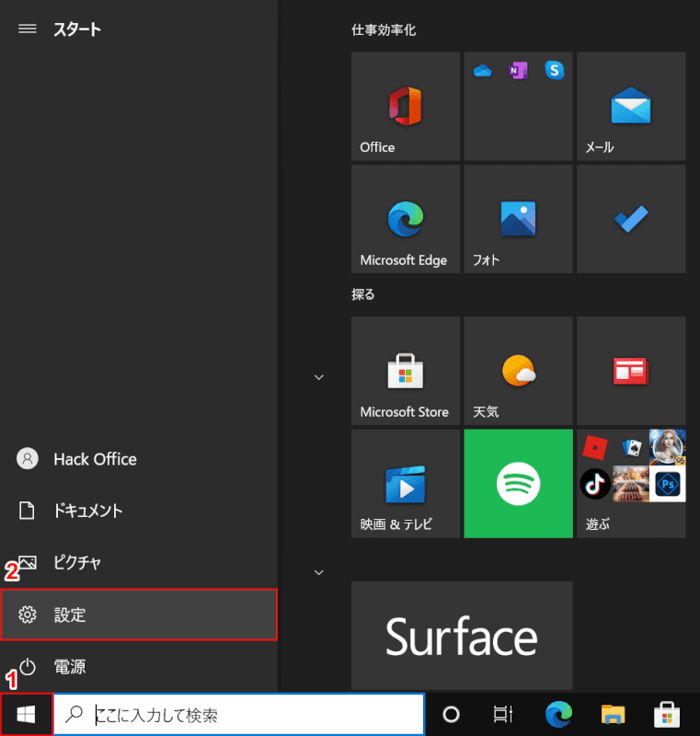The image size is (700, 736).
Task: Focus the ここに入力して検索 search box
Action: (239, 715)
